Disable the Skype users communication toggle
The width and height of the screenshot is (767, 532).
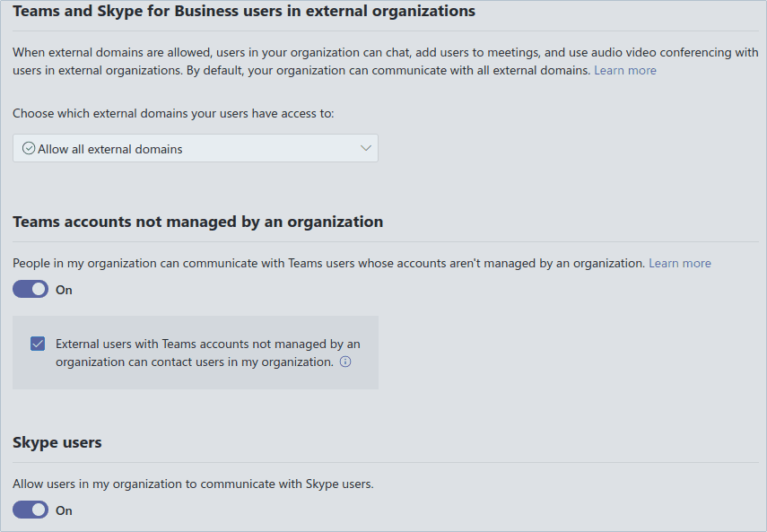coord(30,510)
